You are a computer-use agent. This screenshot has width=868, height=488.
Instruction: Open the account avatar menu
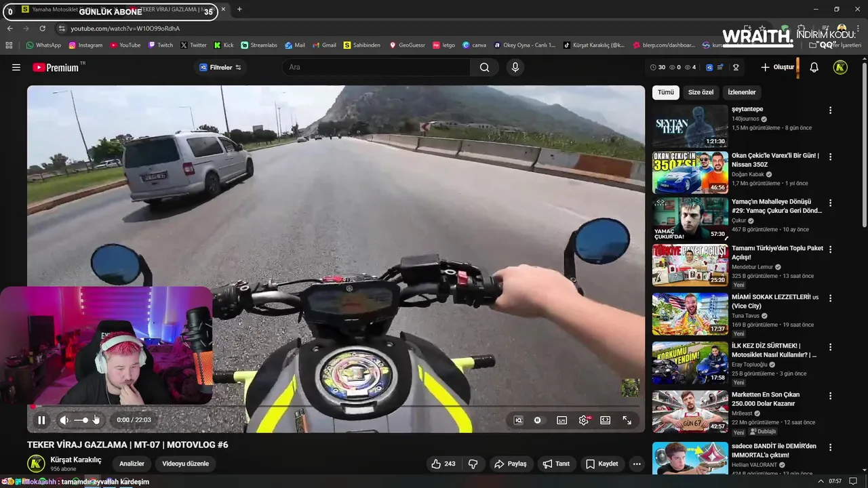tap(840, 67)
